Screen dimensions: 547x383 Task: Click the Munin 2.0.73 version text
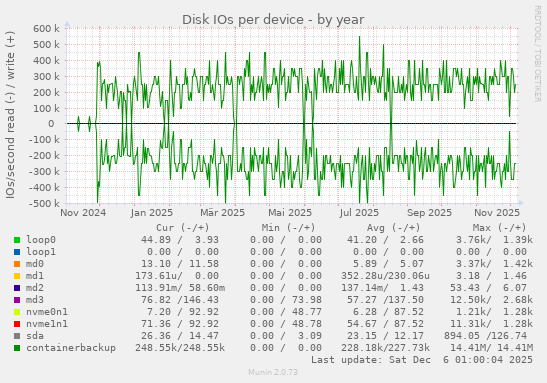273,372
